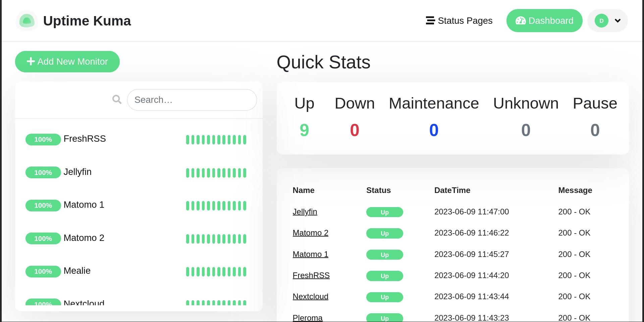Click the Maintenance count 0
Screen dimensions: 644x322
click(434, 130)
